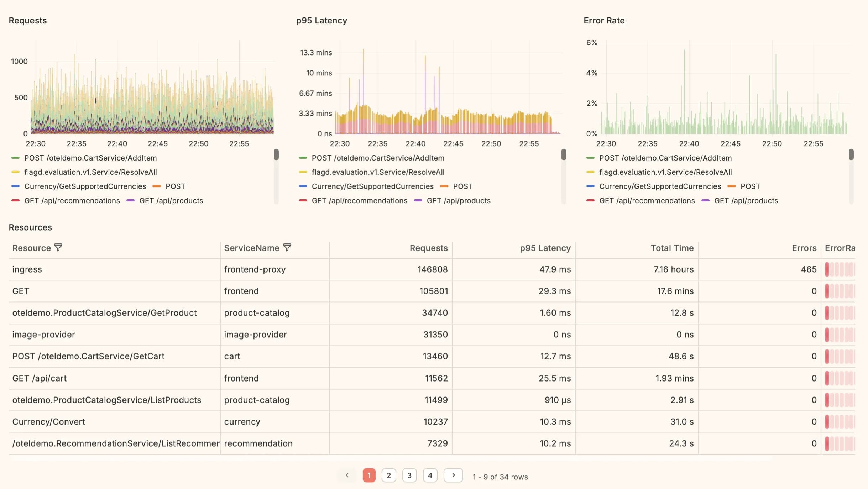Open the Resource column filter icon
The height and width of the screenshot is (489, 868).
(x=58, y=247)
